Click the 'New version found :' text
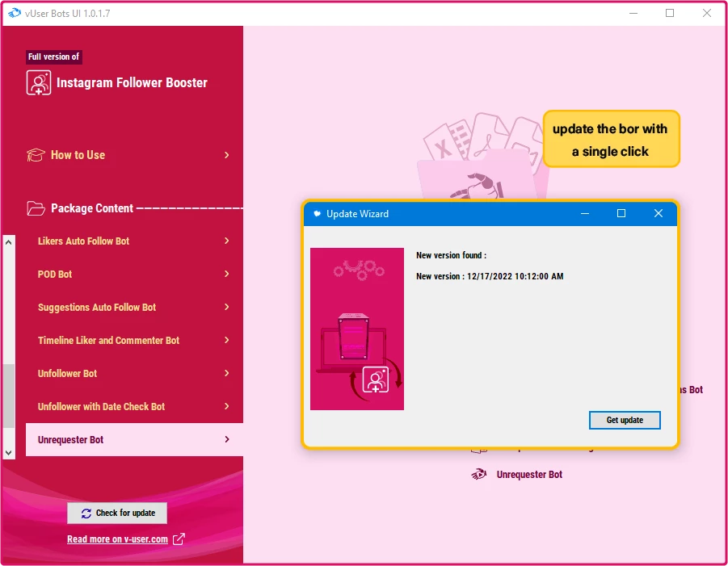 (452, 255)
